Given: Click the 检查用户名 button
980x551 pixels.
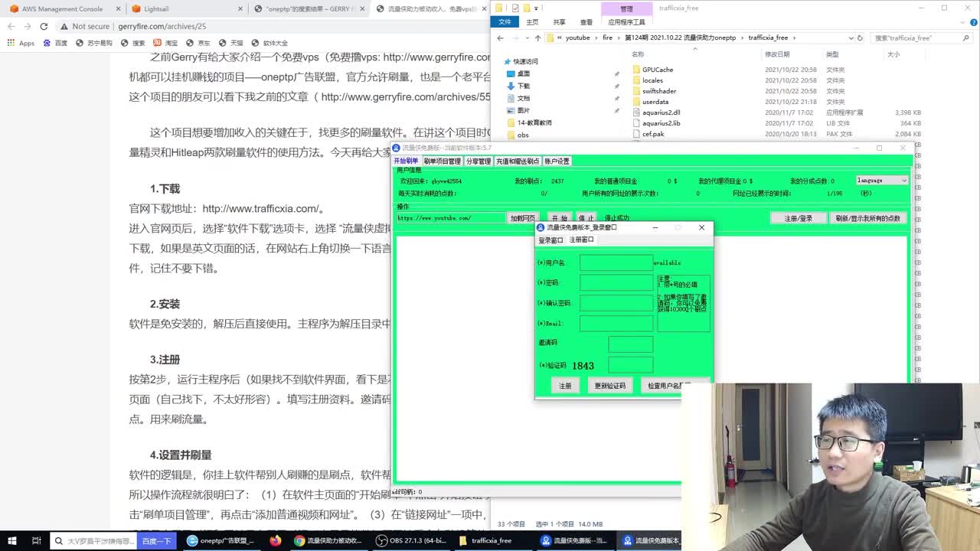Looking at the screenshot, I should [x=669, y=386].
